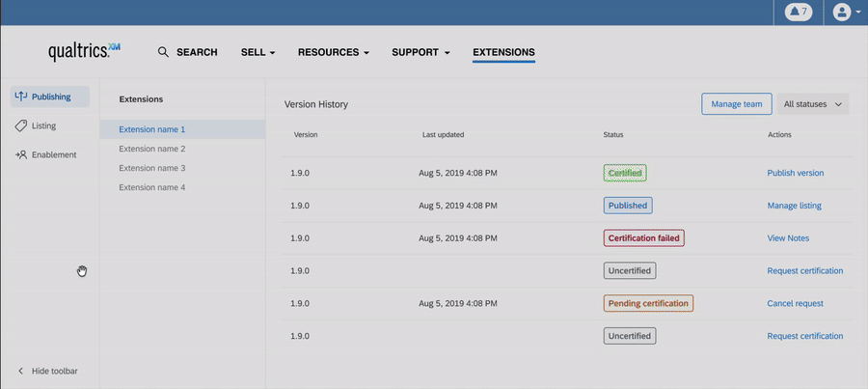Click the Extensions panel heading
This screenshot has height=389, width=868.
(x=141, y=99)
